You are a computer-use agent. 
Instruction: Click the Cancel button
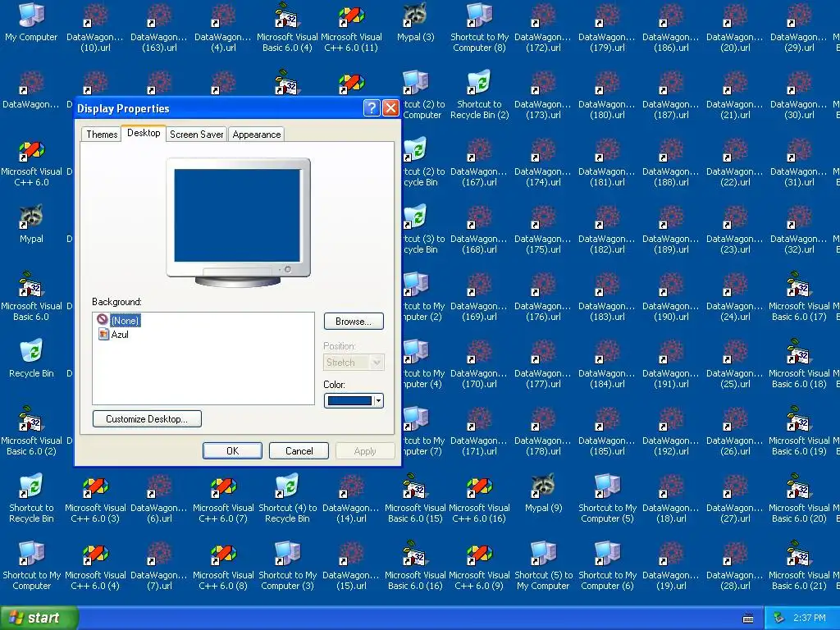coord(299,450)
